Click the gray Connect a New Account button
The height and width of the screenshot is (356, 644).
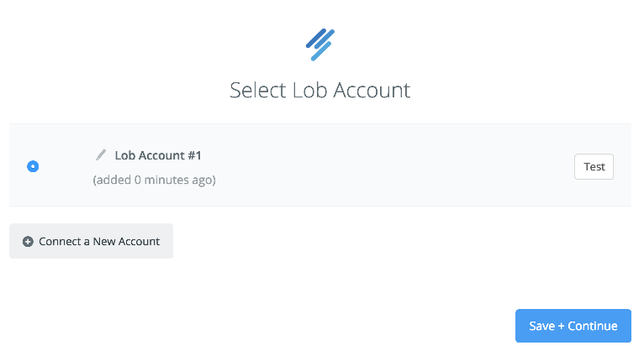(91, 241)
